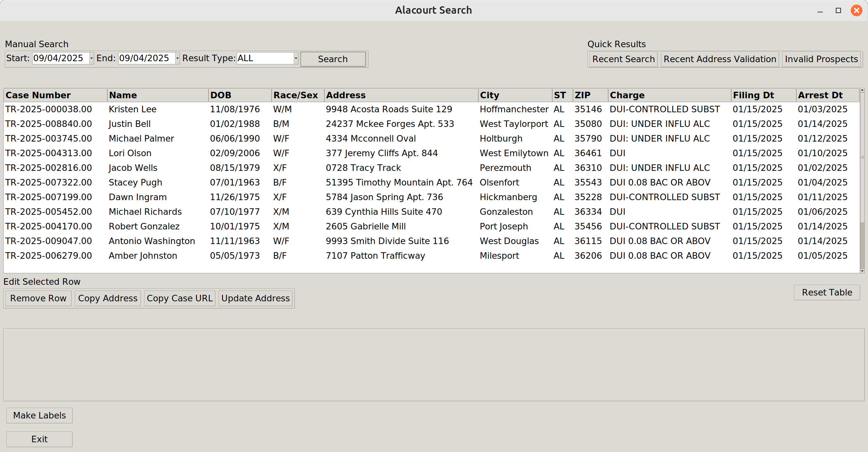
Task: Reset Table button
Action: pyautogui.click(x=827, y=292)
